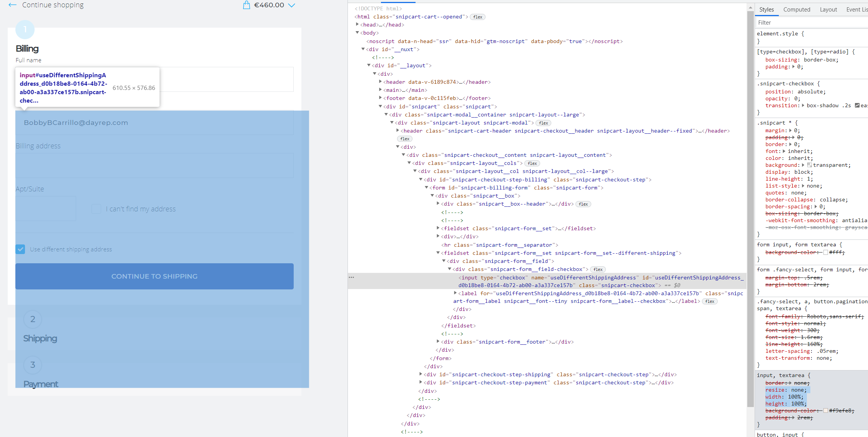Select the step 2 Shipping circle
The height and width of the screenshot is (437, 868).
point(33,319)
